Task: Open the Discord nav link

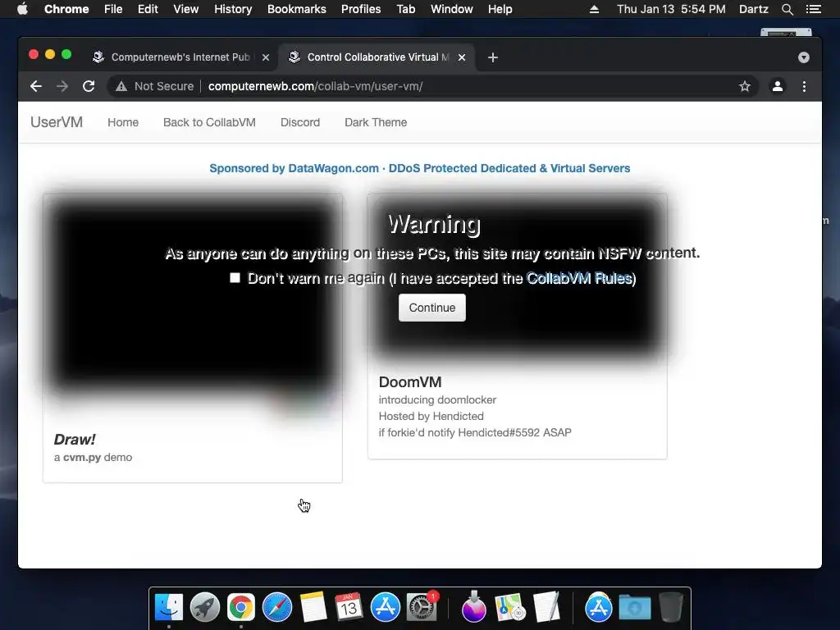Action: (300, 122)
